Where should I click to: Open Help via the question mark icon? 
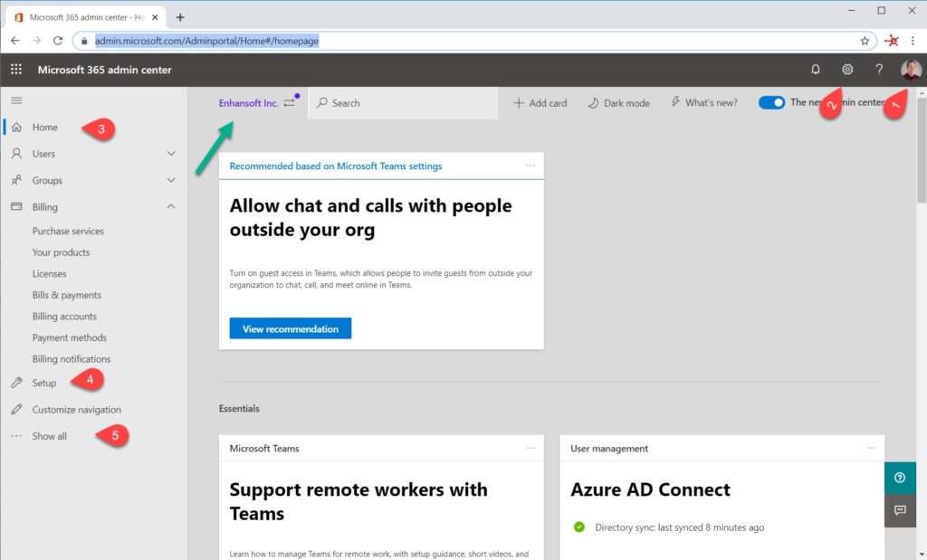click(877, 69)
